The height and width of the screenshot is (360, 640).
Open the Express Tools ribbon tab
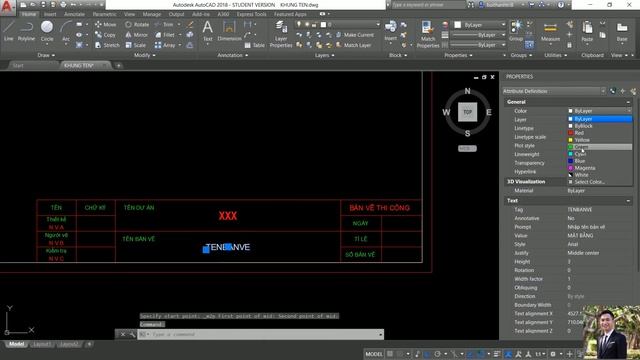click(x=251, y=14)
